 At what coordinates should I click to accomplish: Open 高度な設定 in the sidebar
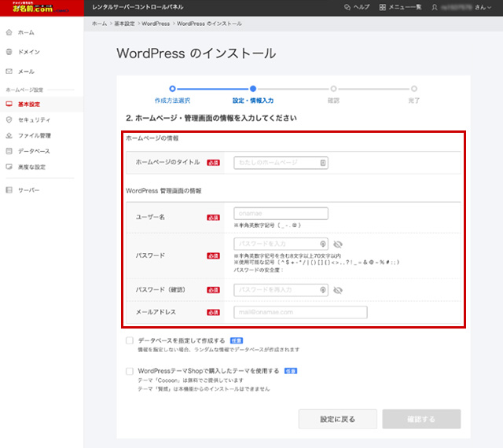(x=31, y=167)
